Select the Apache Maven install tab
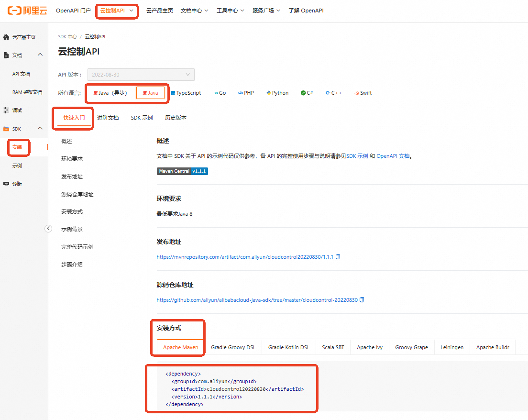 click(x=180, y=347)
